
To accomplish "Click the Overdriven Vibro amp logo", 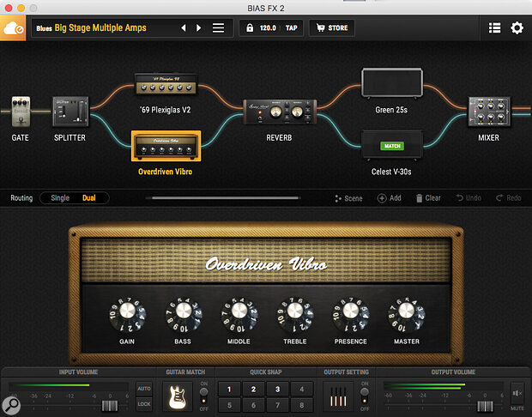I will point(266,264).
